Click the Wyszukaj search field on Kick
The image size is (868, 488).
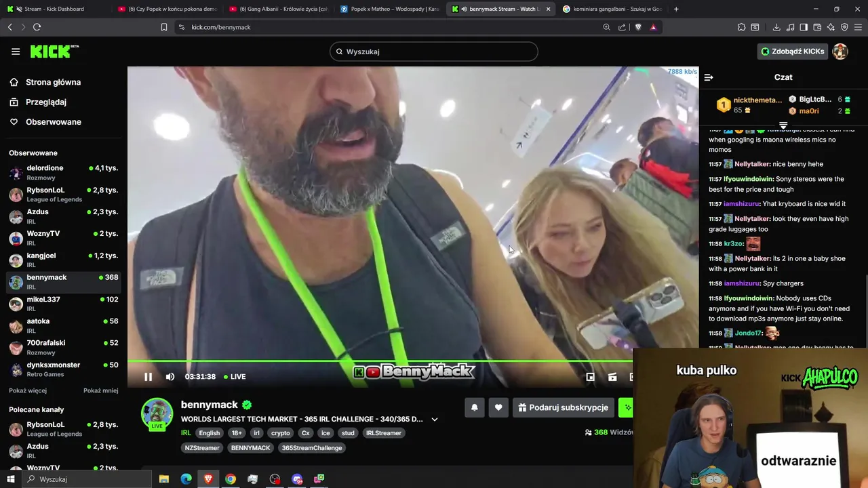434,52
